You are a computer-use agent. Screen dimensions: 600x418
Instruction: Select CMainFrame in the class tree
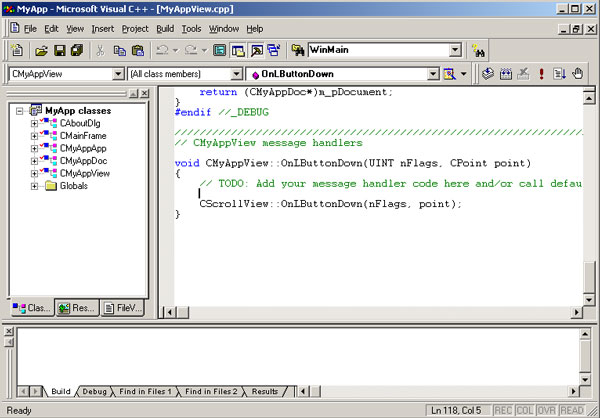click(x=83, y=136)
